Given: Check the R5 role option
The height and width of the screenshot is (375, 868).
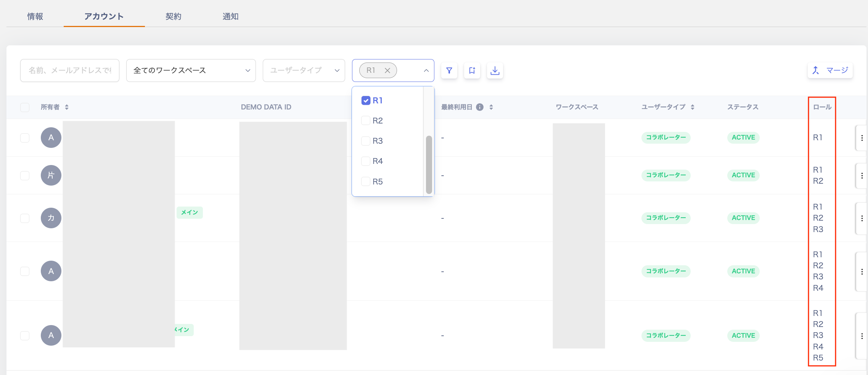Looking at the screenshot, I should 366,182.
